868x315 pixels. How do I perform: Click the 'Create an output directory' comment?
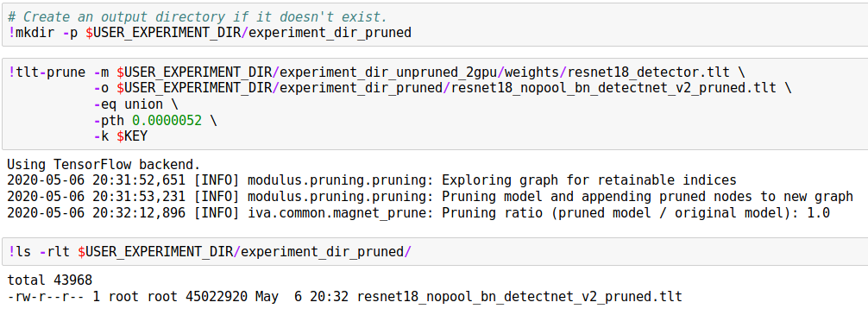(x=198, y=16)
